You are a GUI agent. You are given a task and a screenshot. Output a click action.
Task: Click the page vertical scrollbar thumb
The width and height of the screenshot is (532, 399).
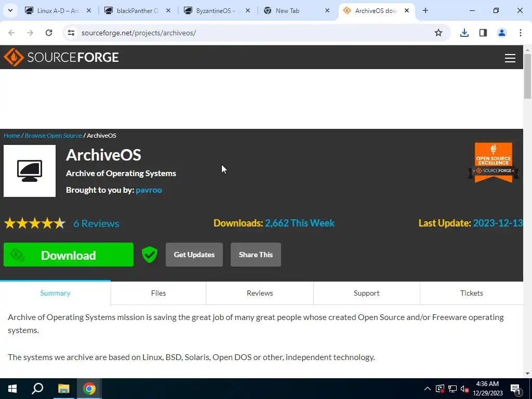(x=527, y=76)
